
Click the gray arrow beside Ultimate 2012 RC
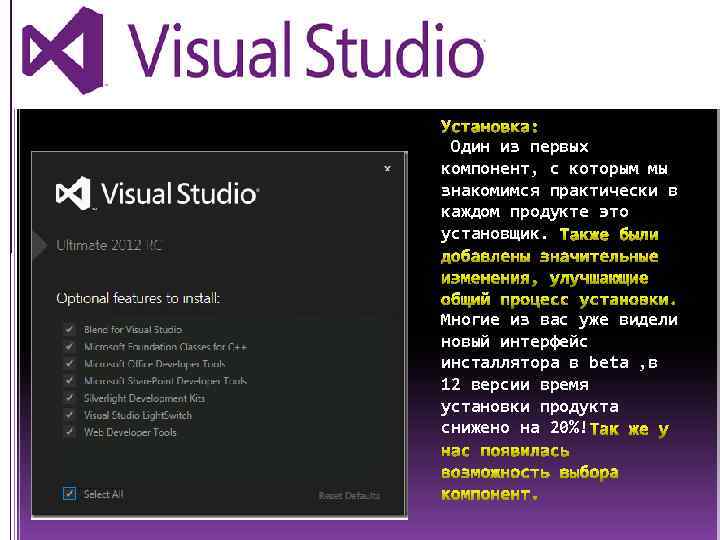coord(39,246)
